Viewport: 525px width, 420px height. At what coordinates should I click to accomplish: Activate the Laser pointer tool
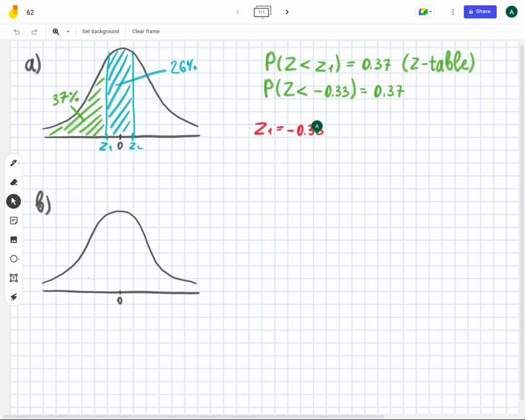(14, 297)
